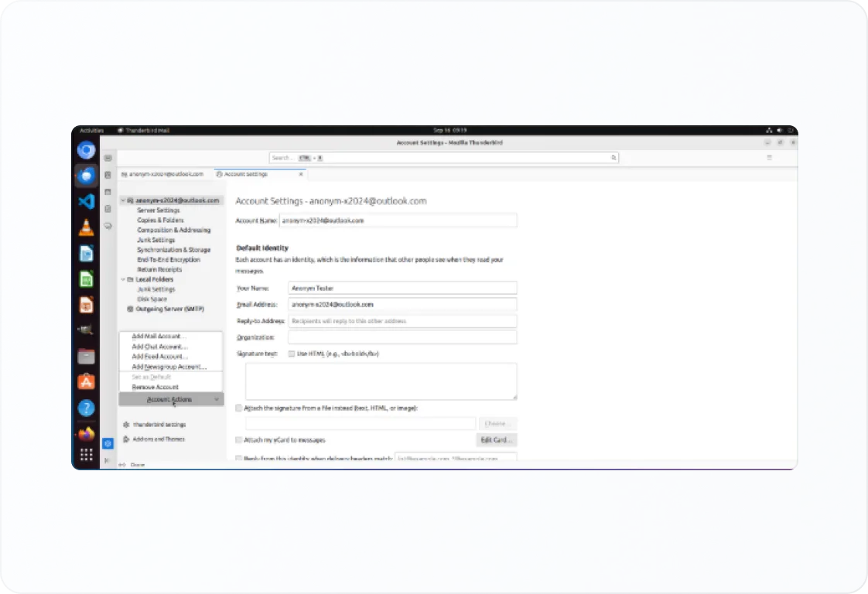
Task: Check Reply from this identity when headers match
Action: click(238, 459)
